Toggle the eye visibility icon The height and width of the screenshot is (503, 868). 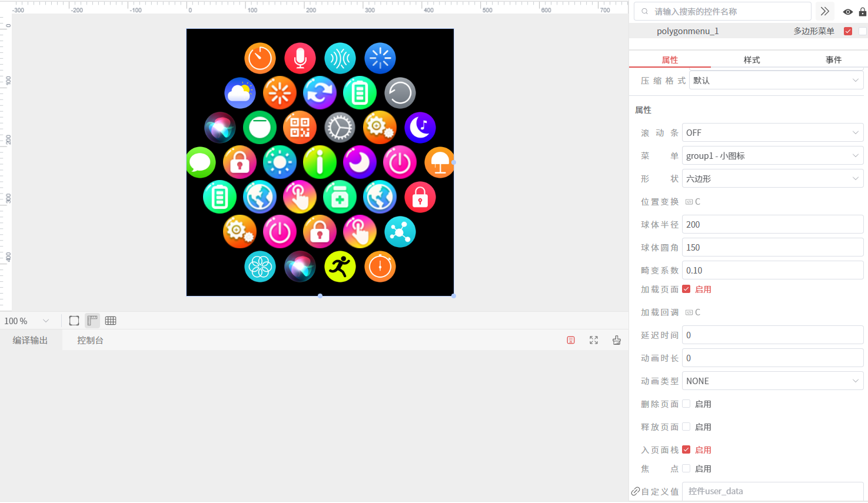coord(848,12)
